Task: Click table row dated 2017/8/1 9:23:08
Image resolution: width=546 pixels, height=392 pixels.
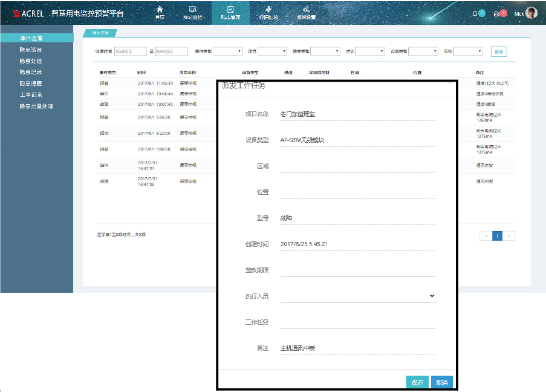Action: point(157,133)
